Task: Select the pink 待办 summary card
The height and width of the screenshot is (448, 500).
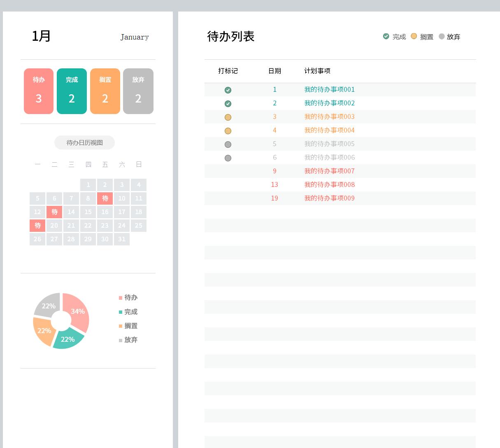Action: tap(39, 91)
